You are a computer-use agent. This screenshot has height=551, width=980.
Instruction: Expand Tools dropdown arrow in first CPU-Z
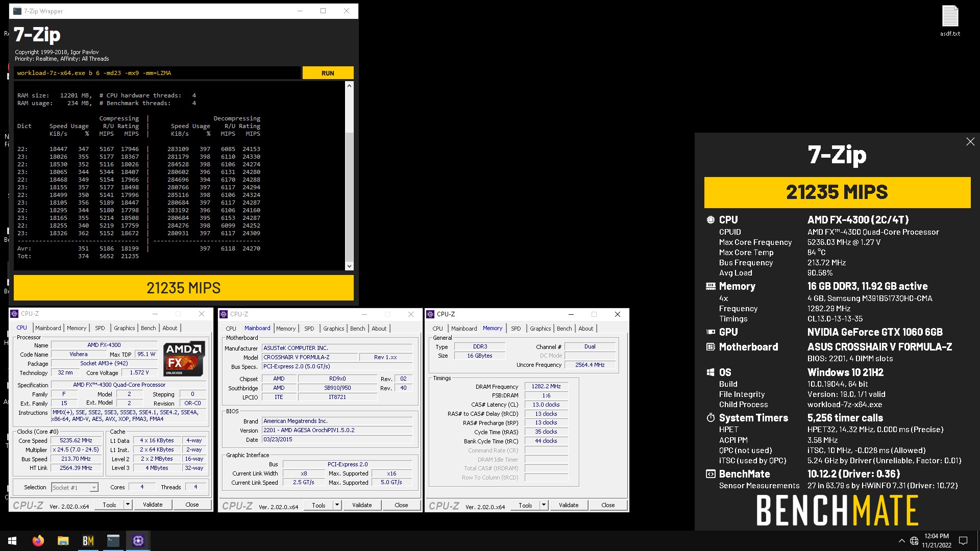point(128,505)
